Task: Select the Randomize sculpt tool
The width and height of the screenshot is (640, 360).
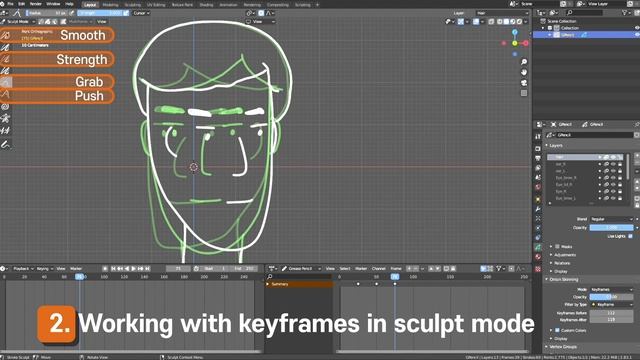Action: 5,71
